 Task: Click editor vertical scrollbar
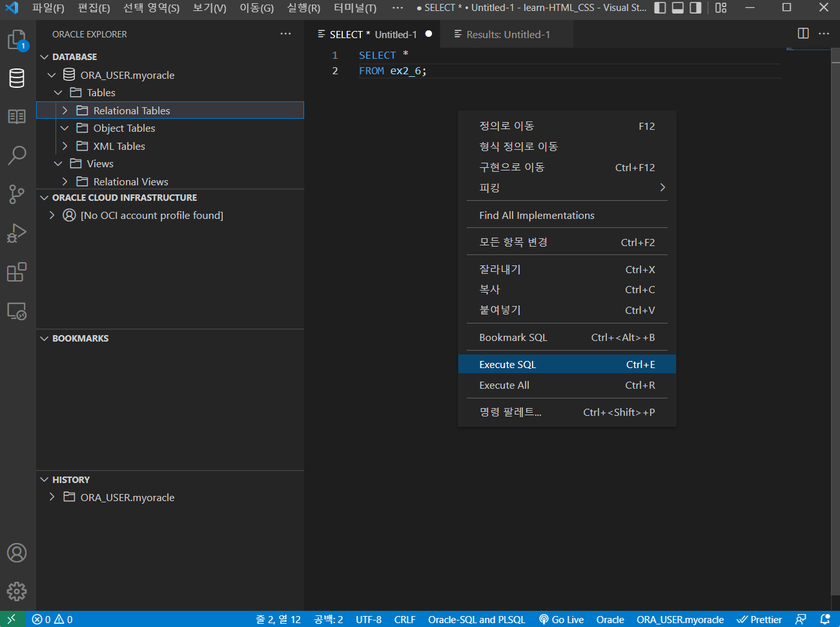pos(835,323)
